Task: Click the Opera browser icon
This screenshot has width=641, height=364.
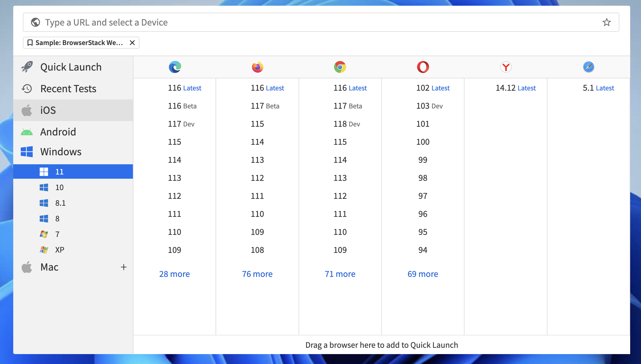Action: point(423,67)
